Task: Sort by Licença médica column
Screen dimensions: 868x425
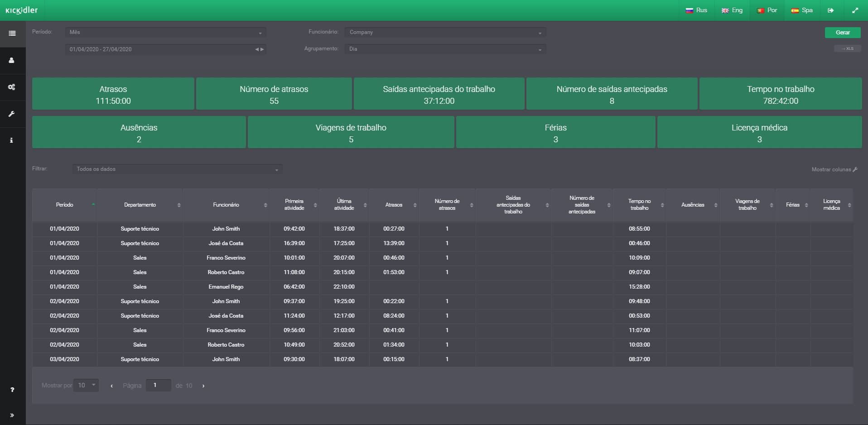Action: 832,205
